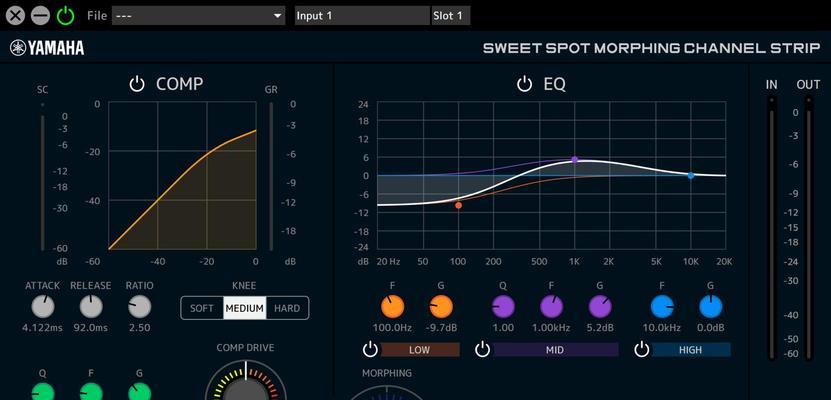The height and width of the screenshot is (400, 831).
Task: Click the IN level meter
Action: click(772, 229)
